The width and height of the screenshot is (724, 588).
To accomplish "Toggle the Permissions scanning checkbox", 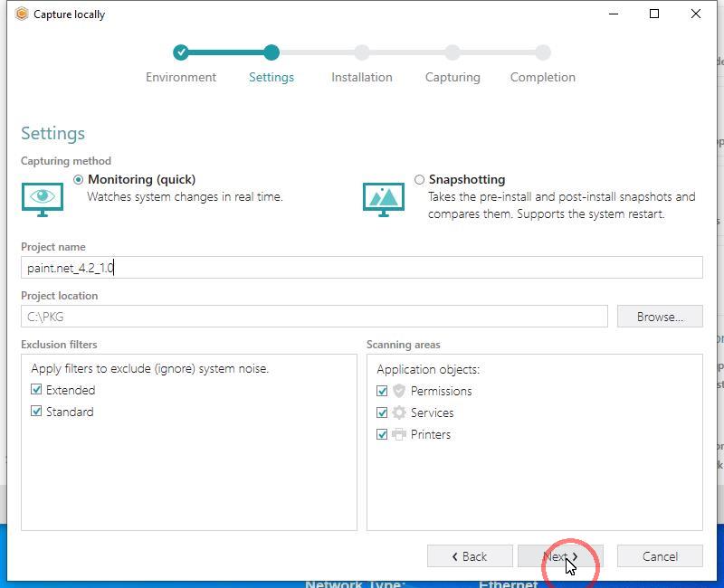I will point(382,391).
